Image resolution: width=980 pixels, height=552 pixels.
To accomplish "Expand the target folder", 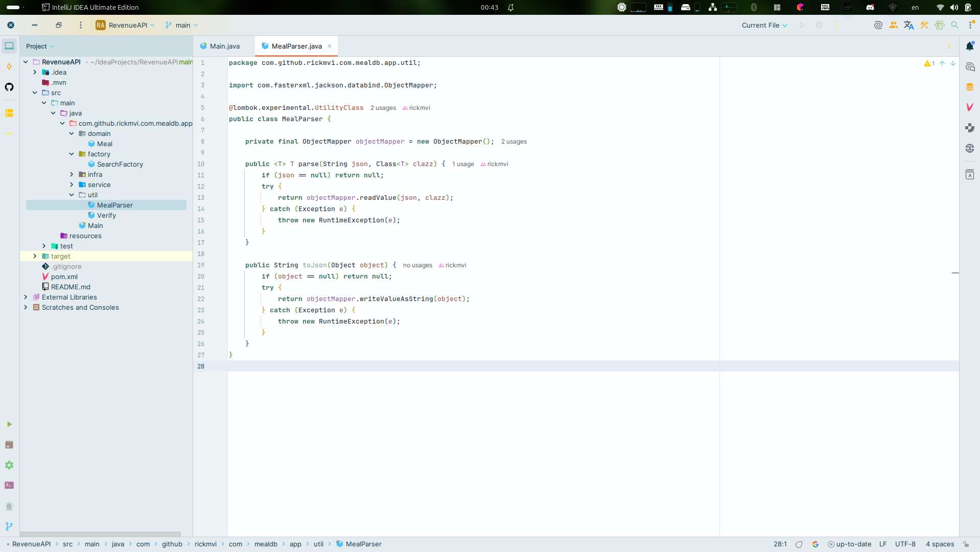I will click(35, 256).
